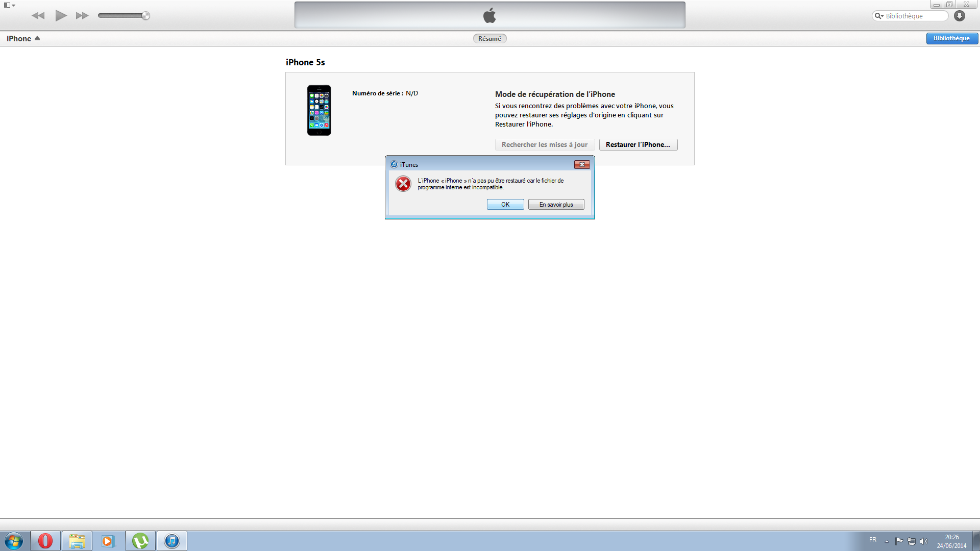Click Numéro de série N/D text

pos(385,93)
